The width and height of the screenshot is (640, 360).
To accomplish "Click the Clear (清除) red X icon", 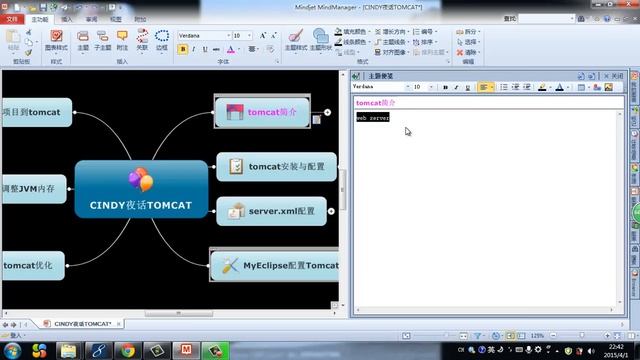I will point(460,53).
